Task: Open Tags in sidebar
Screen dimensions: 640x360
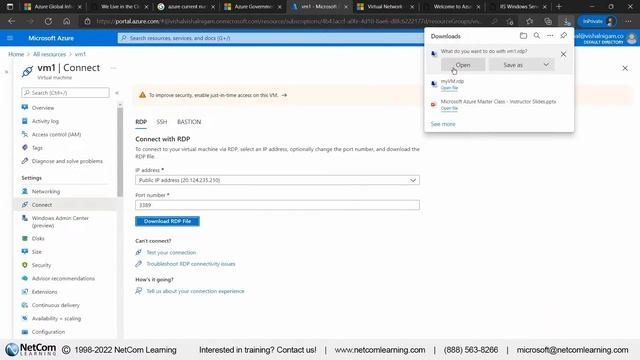Action: click(37, 148)
